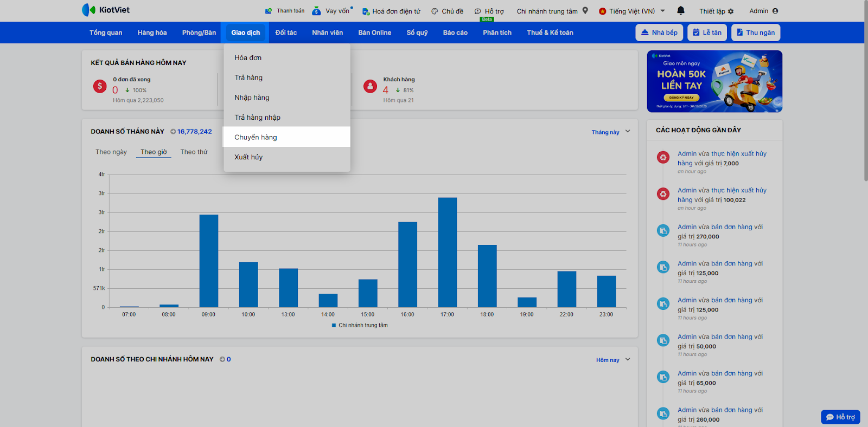868x427 pixels.
Task: Open the Hỗ trợ chat bubble button
Action: (x=840, y=417)
